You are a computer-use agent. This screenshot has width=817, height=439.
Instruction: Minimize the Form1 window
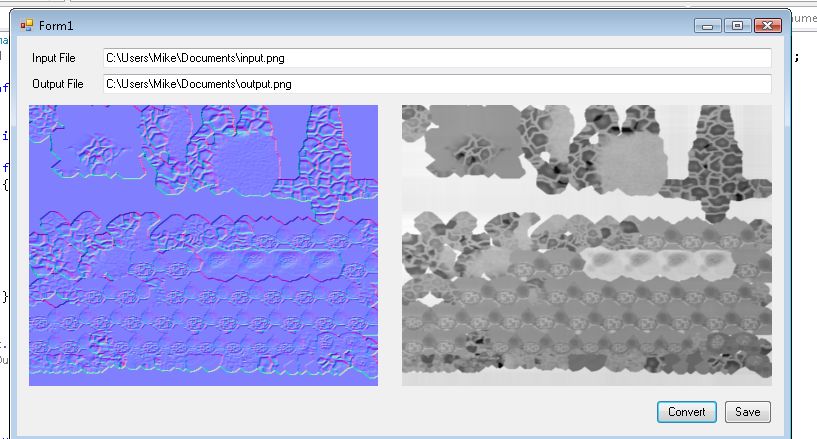click(x=709, y=25)
